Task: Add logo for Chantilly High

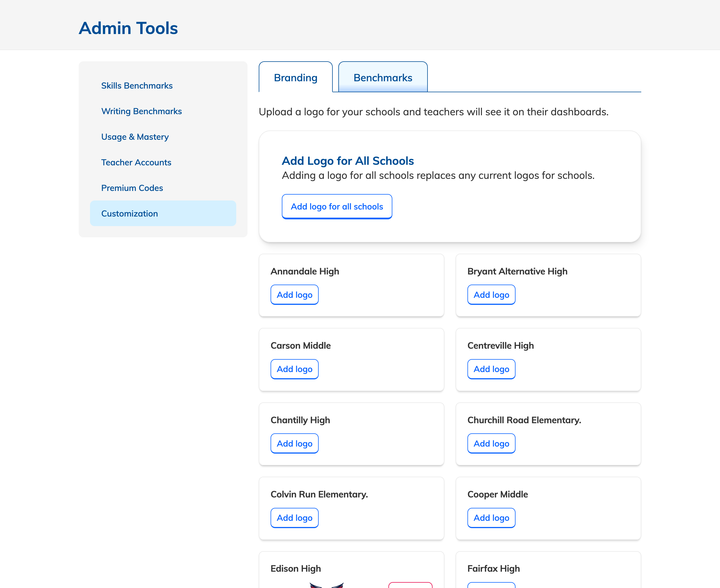Action: pyautogui.click(x=294, y=443)
